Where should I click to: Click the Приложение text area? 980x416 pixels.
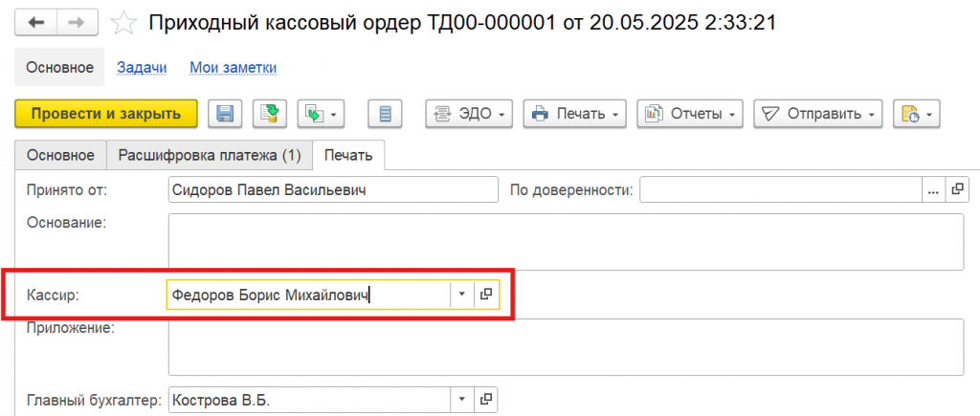coord(566,347)
